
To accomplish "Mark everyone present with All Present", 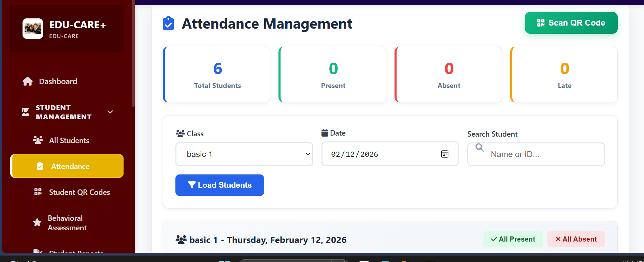I will (x=513, y=239).
